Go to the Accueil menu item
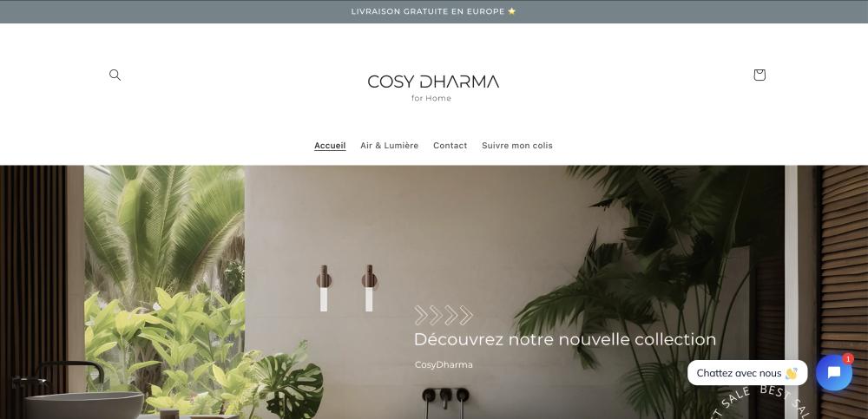This screenshot has height=419, width=868. (330, 146)
